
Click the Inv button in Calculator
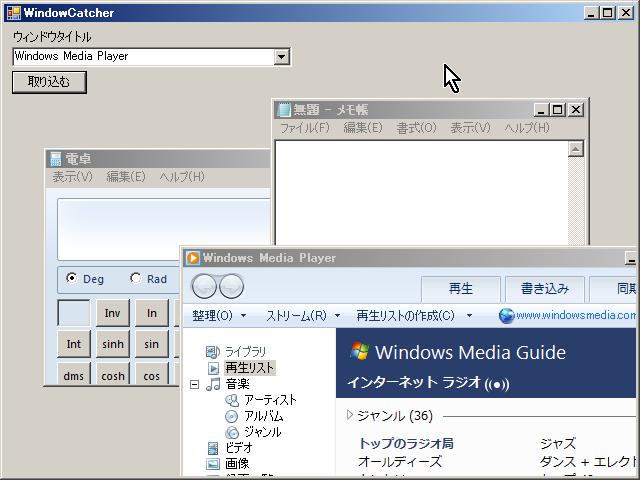[x=113, y=313]
